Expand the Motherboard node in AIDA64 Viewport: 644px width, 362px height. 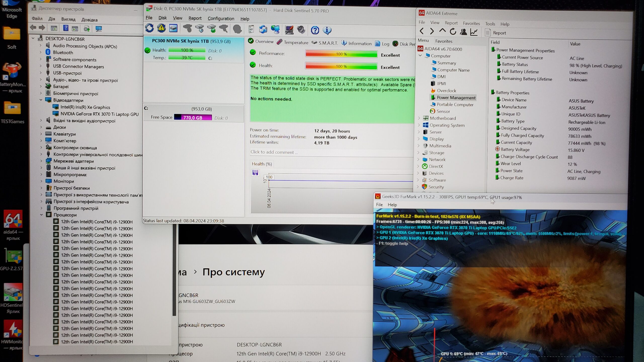coord(419,118)
